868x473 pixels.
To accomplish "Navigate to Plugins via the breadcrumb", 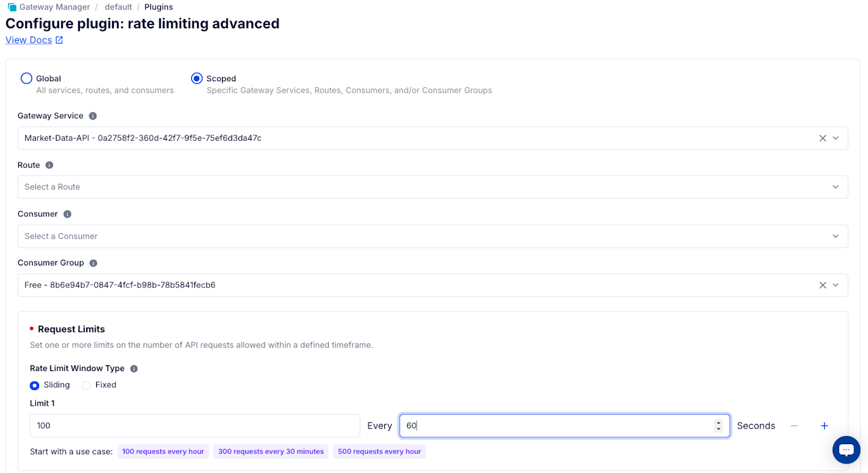I will 158,7.
